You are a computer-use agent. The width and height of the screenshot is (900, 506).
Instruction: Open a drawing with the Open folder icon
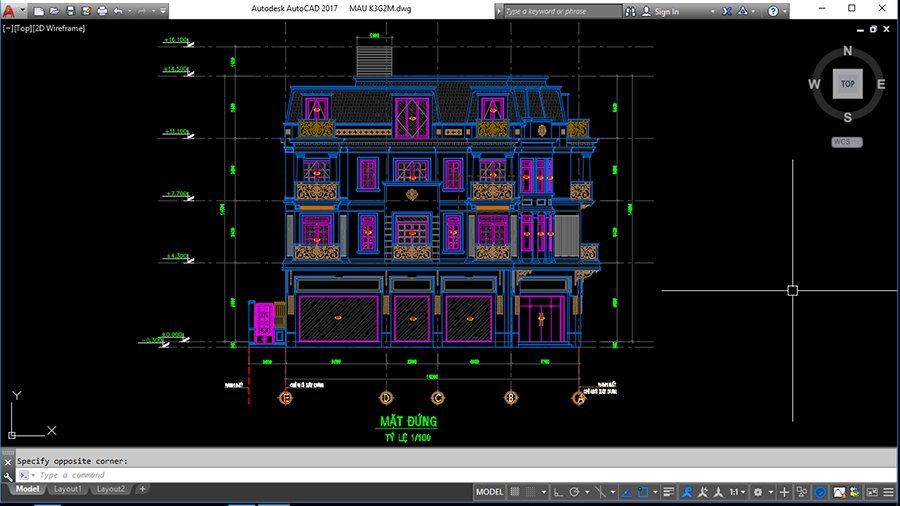click(55, 11)
